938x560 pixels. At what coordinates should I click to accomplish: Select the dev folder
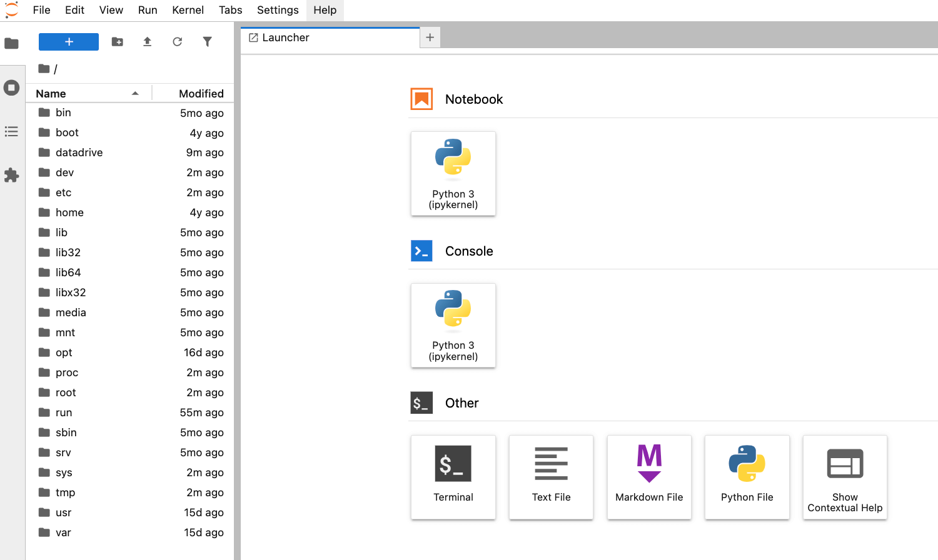click(x=130, y=172)
